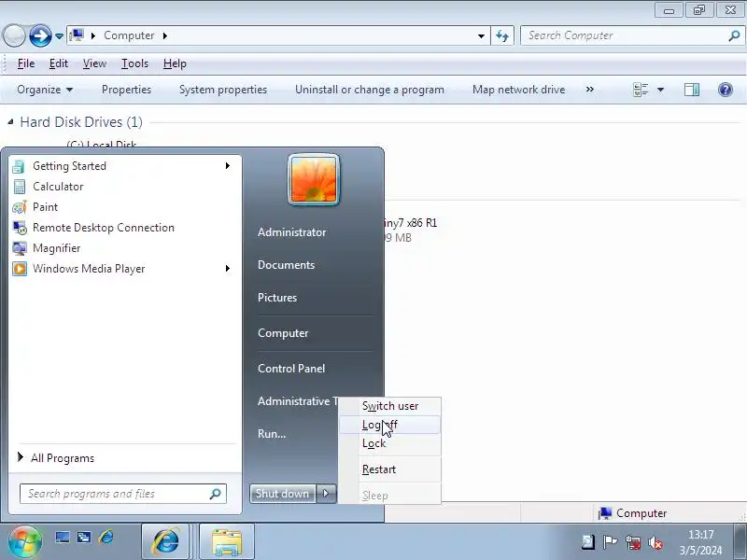747x560 pixels.
Task: Open Explorer Help question mark icon
Action: [726, 90]
